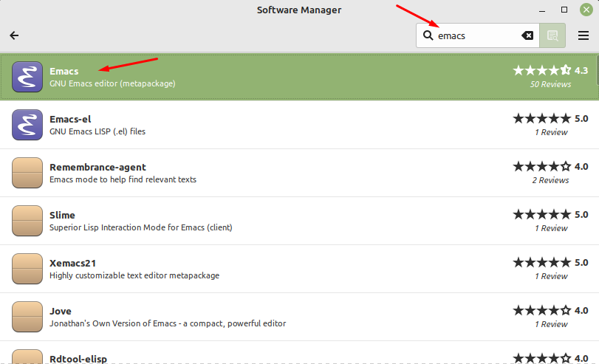
Task: Click the Xemacs21 package icon
Action: coord(27,269)
